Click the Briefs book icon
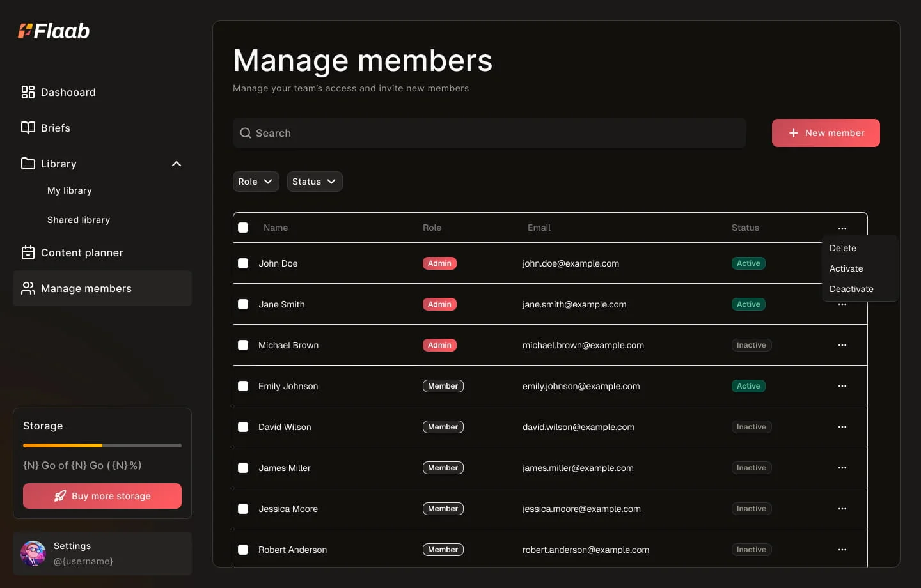The height and width of the screenshot is (588, 921). point(28,128)
